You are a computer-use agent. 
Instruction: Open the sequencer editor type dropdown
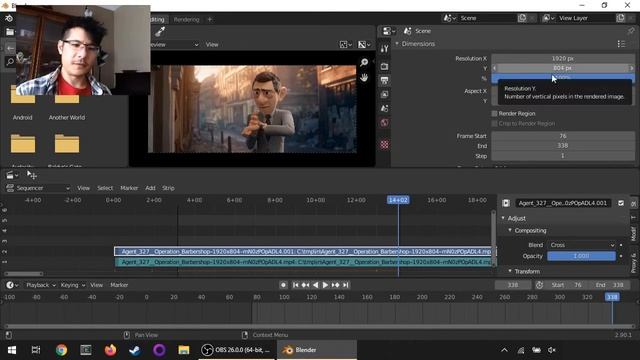click(12, 176)
